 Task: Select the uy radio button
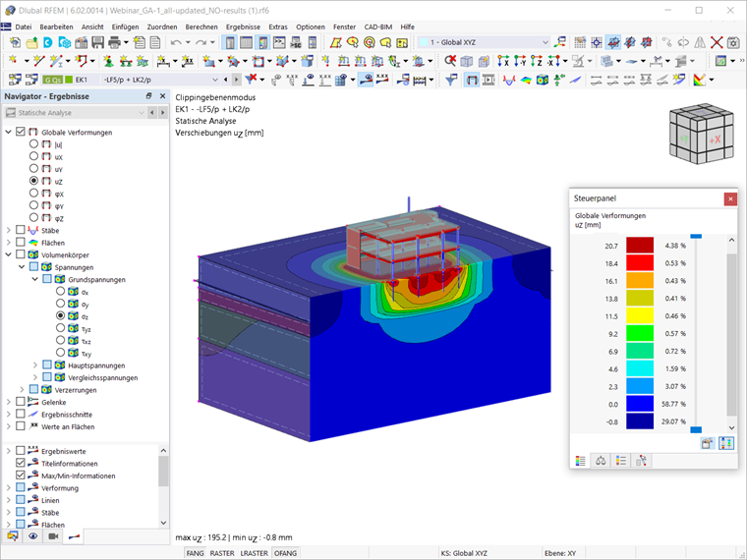[x=33, y=169]
